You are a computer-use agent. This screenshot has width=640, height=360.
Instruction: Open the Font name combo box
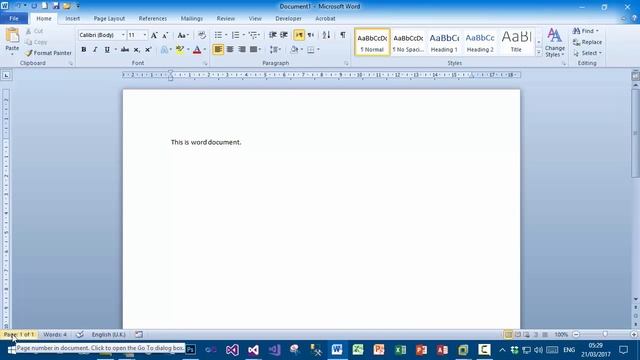click(x=102, y=35)
